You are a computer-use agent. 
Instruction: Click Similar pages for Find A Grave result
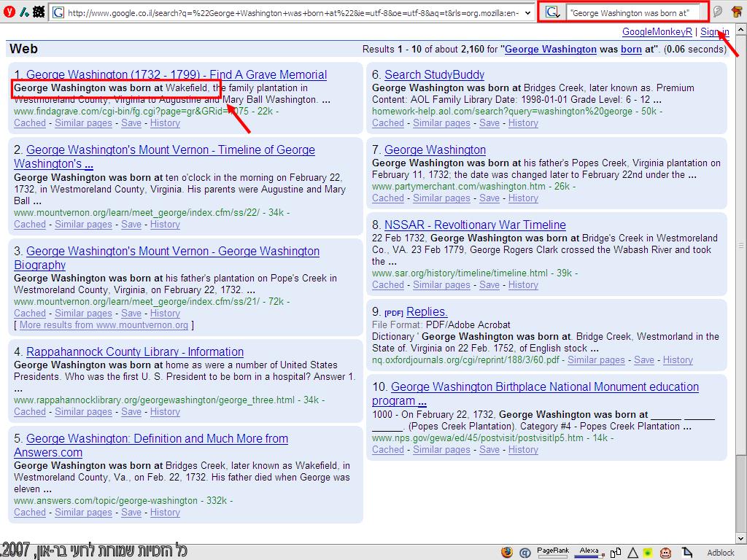(x=83, y=122)
